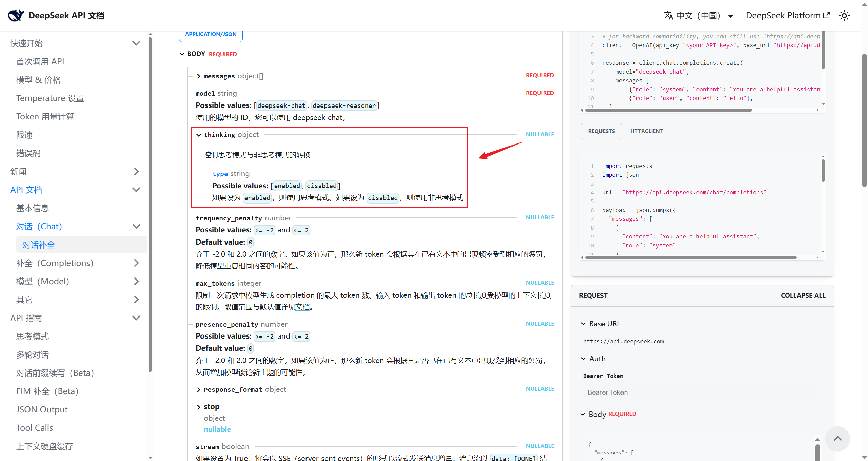Click the COLLAPSE ALL button

[x=803, y=295]
